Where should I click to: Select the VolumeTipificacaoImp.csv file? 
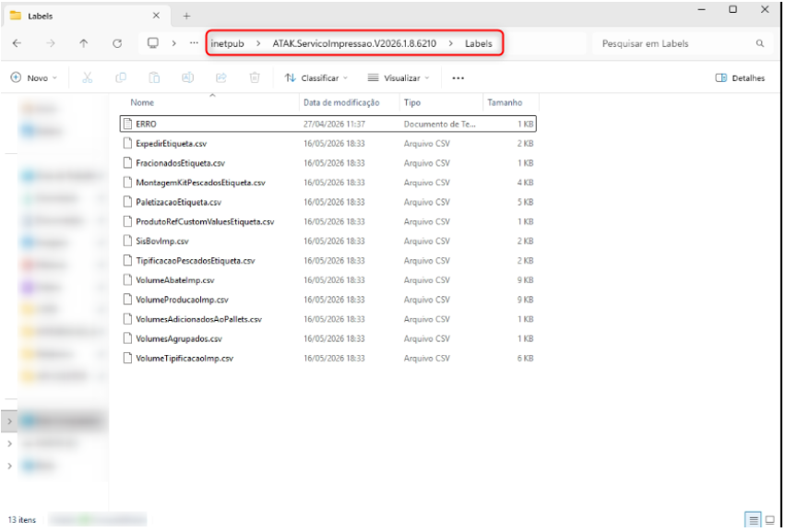coord(327,358)
